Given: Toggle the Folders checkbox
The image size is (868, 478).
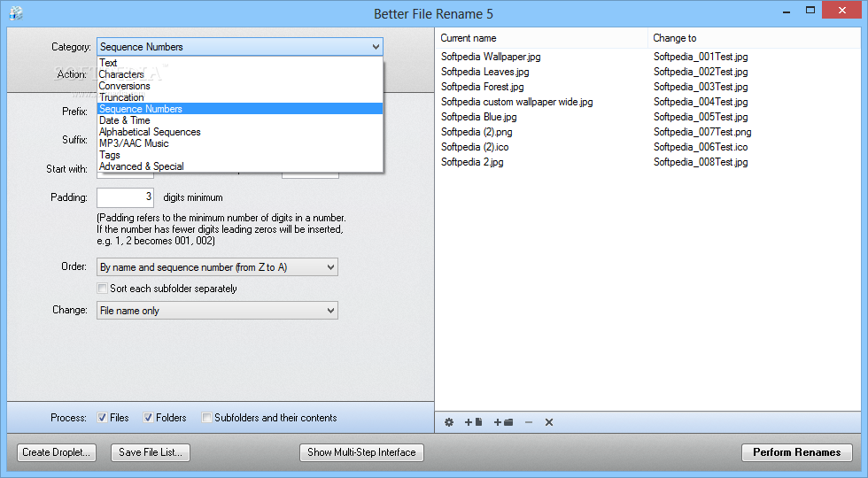Looking at the screenshot, I should point(148,418).
